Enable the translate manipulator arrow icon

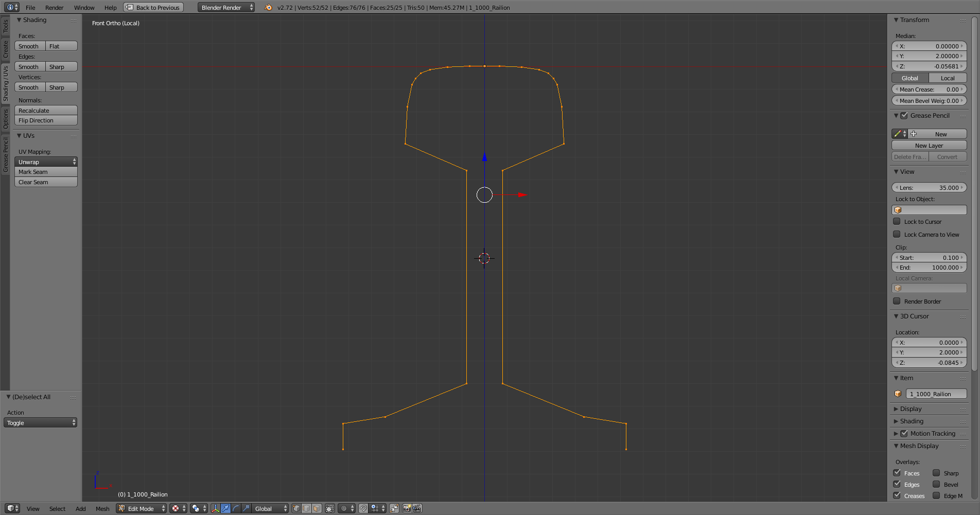coord(225,508)
